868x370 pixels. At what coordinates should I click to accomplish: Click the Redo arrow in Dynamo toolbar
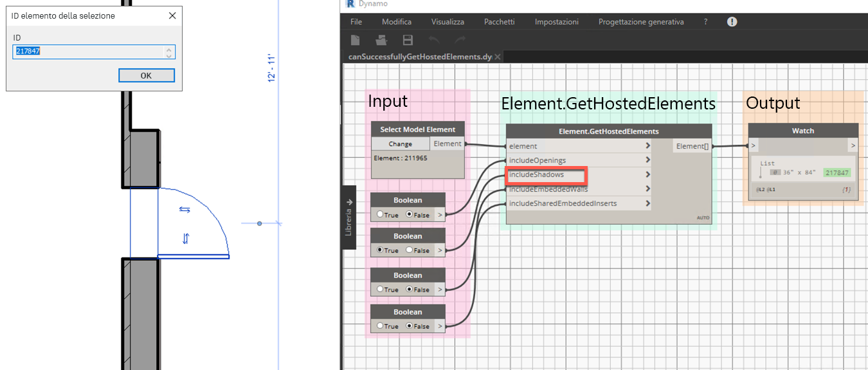tap(460, 40)
